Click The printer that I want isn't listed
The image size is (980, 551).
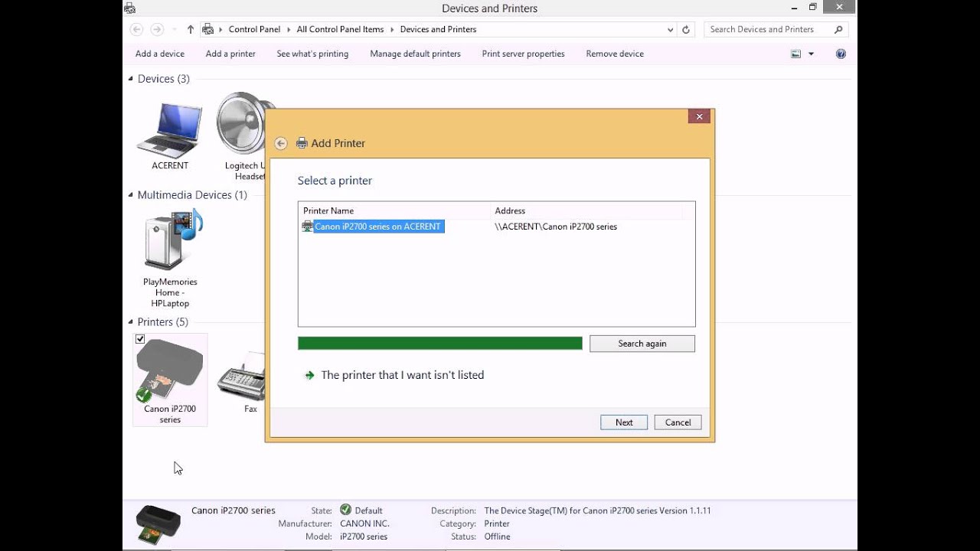403,375
